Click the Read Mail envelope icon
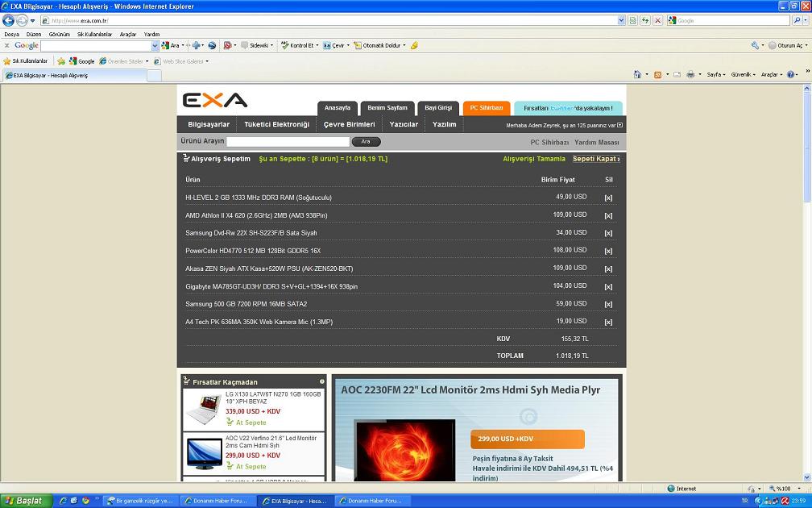 [677, 75]
